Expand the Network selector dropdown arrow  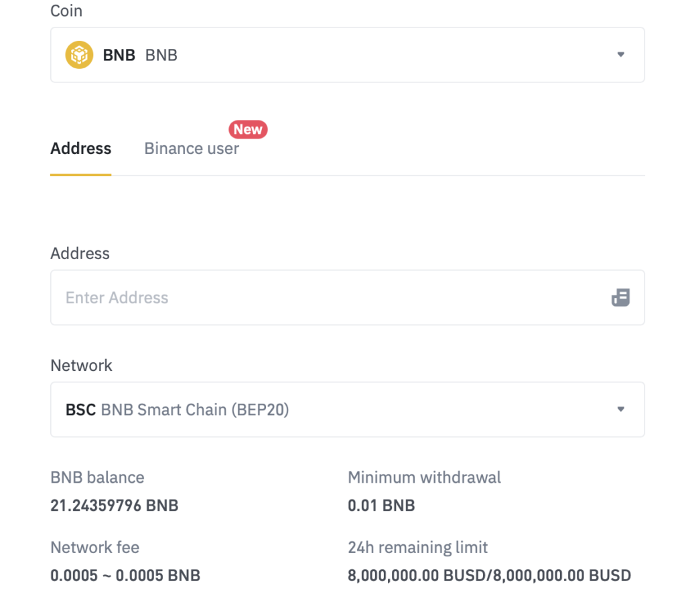(x=620, y=409)
